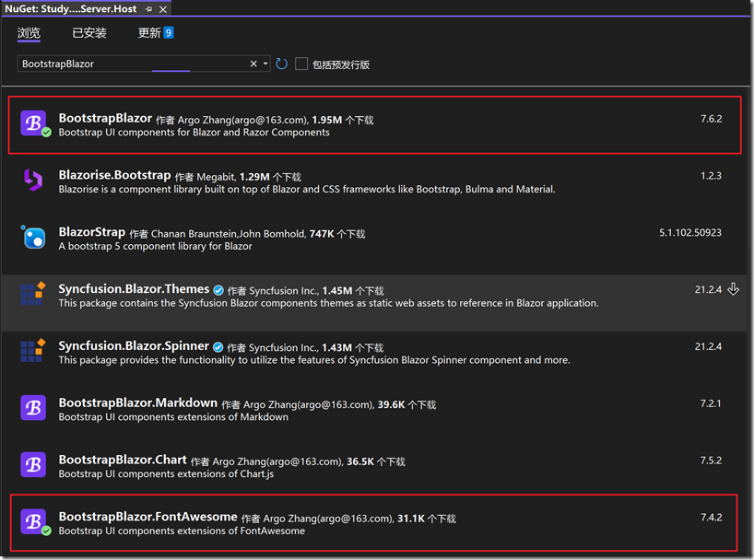Switch to the 浏览 (Browse) tab
The width and height of the screenshot is (754, 560).
pyautogui.click(x=29, y=32)
